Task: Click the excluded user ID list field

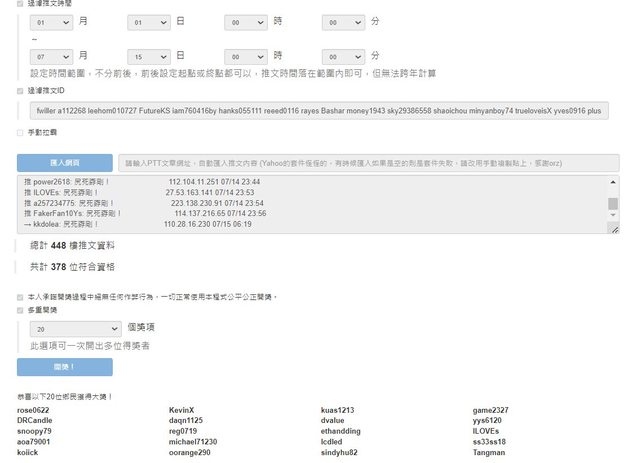Action: coord(317,111)
